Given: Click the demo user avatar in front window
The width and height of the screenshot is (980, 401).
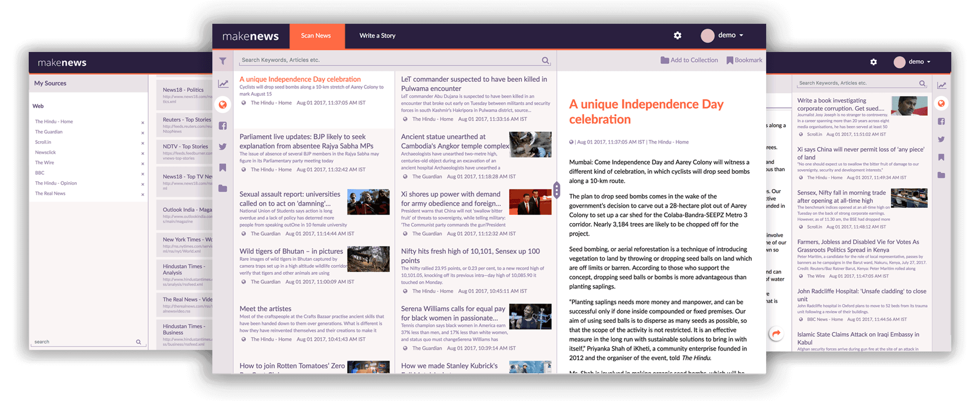Looking at the screenshot, I should click(x=707, y=36).
